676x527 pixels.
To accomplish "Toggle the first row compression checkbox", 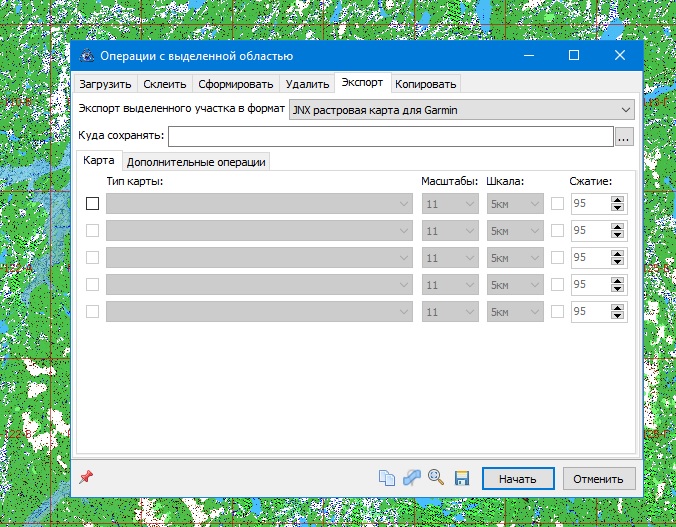I will coord(558,204).
